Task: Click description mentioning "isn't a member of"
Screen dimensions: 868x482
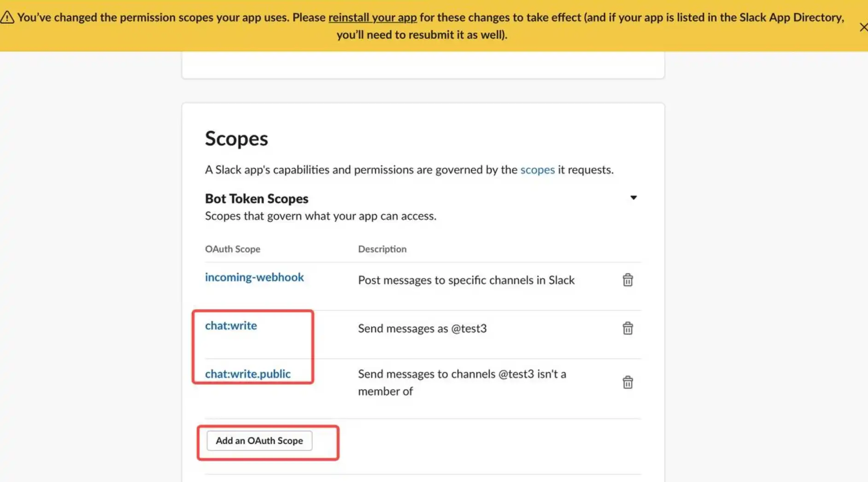Action: (x=462, y=382)
